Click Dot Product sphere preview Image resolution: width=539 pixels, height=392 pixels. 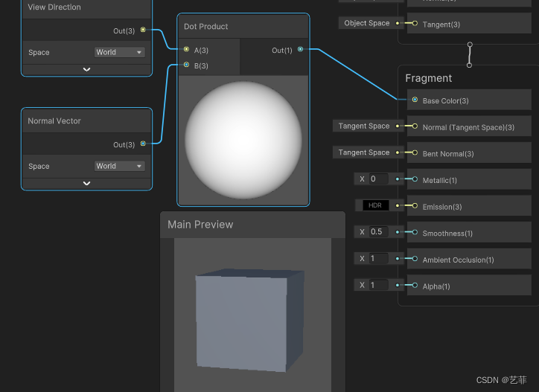243,140
